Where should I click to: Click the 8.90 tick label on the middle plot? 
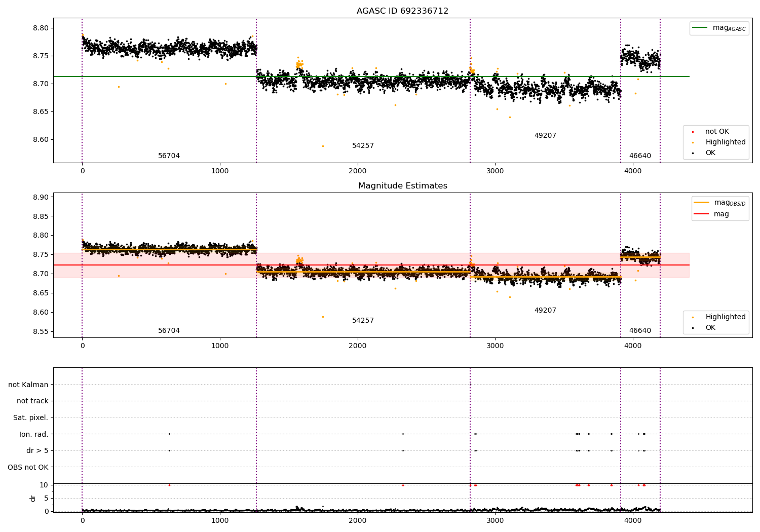click(41, 198)
